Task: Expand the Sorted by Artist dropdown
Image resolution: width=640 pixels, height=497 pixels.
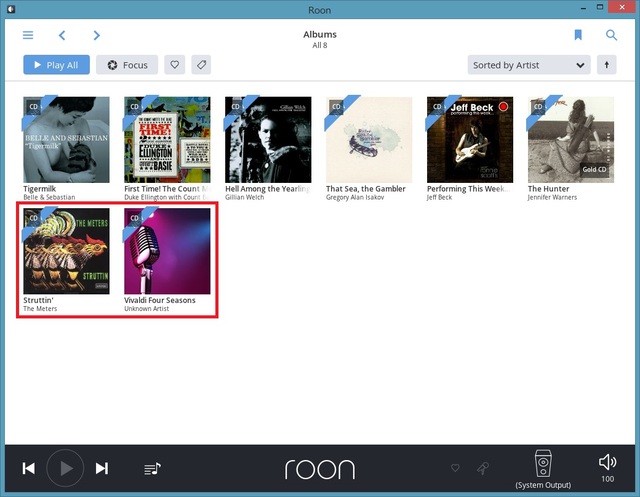Action: (529, 65)
